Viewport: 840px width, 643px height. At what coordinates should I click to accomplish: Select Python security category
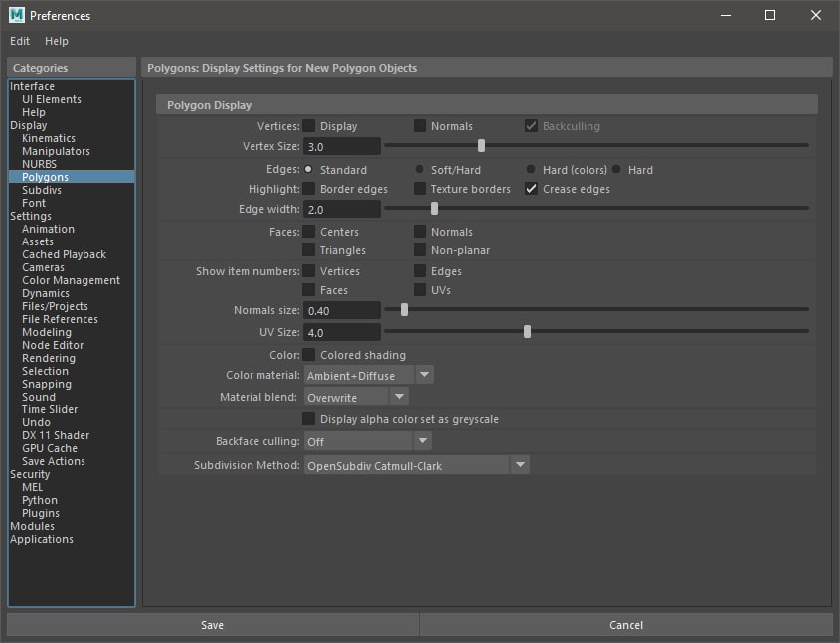click(x=40, y=500)
